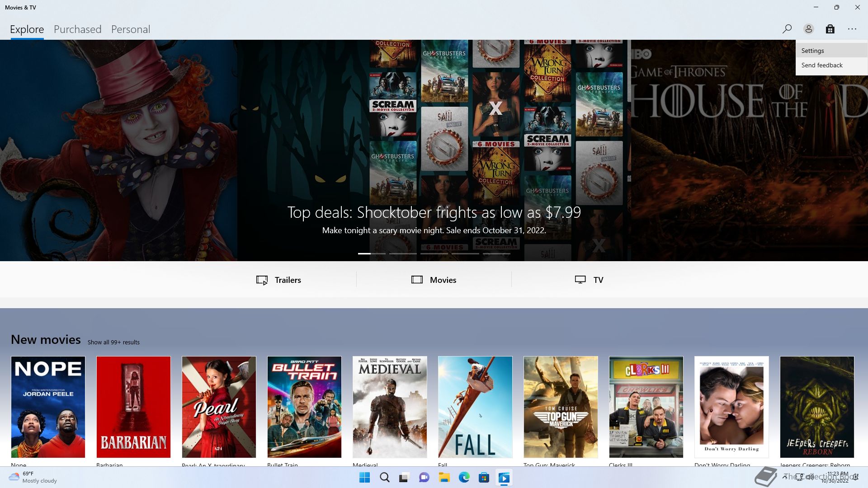
Task: Select Settings from the overflow menu
Action: pos(831,51)
